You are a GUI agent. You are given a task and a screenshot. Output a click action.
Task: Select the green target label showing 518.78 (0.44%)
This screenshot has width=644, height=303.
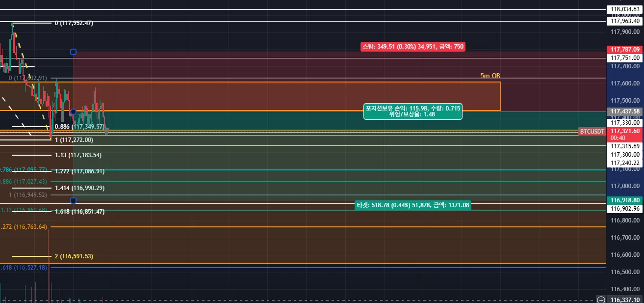(412, 205)
